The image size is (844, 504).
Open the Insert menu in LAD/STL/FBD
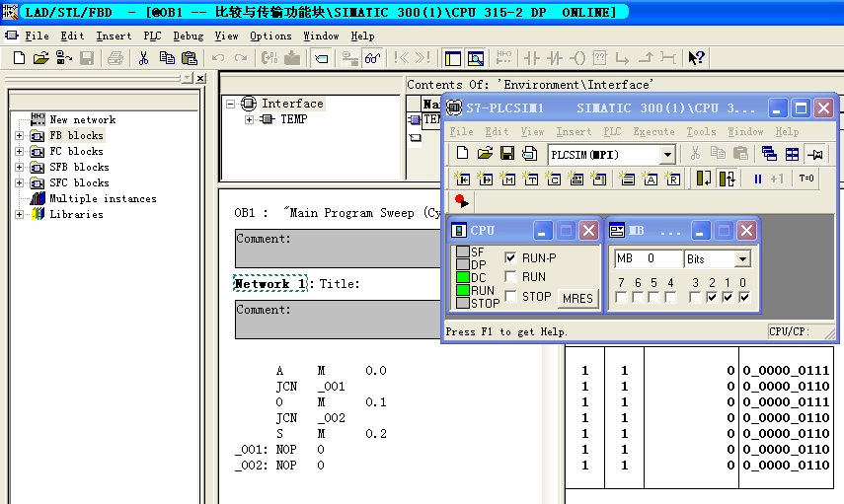pos(114,36)
